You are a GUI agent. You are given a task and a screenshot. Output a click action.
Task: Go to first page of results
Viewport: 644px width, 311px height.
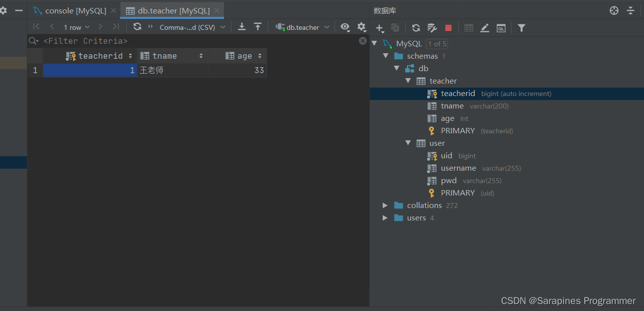(x=36, y=27)
